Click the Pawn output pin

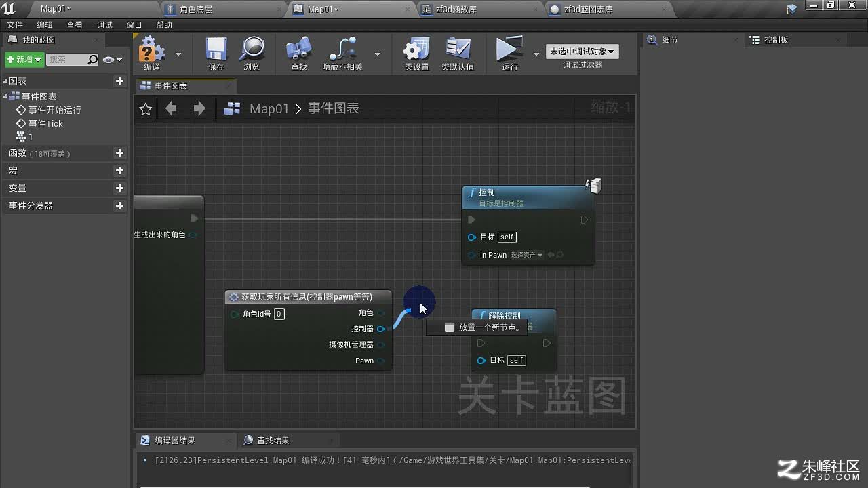click(381, 361)
